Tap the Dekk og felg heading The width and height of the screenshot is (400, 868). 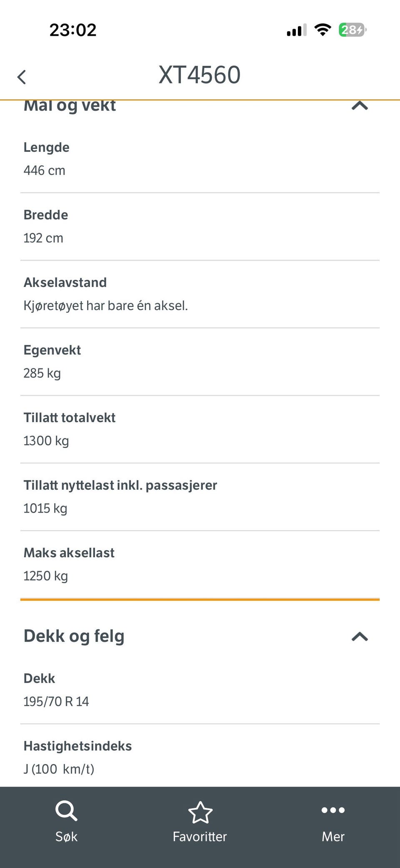(74, 636)
